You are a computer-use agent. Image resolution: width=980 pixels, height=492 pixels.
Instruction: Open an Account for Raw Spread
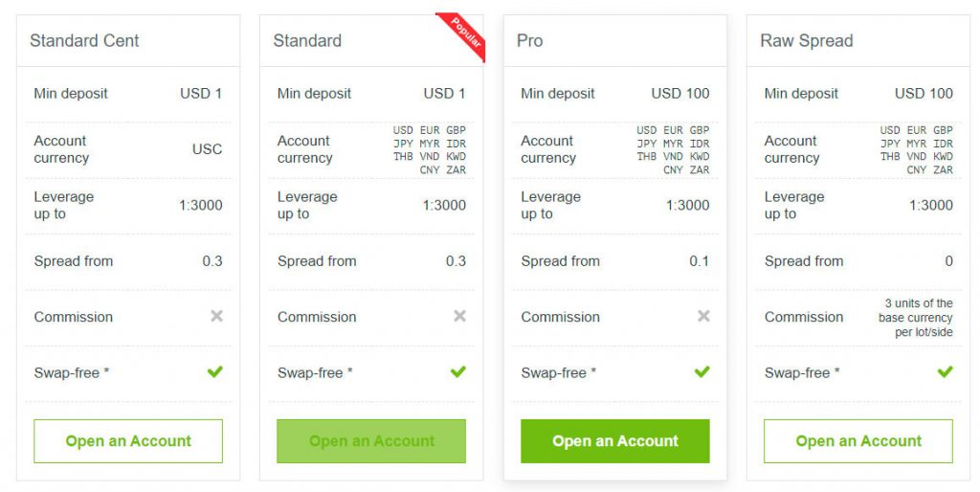858,441
